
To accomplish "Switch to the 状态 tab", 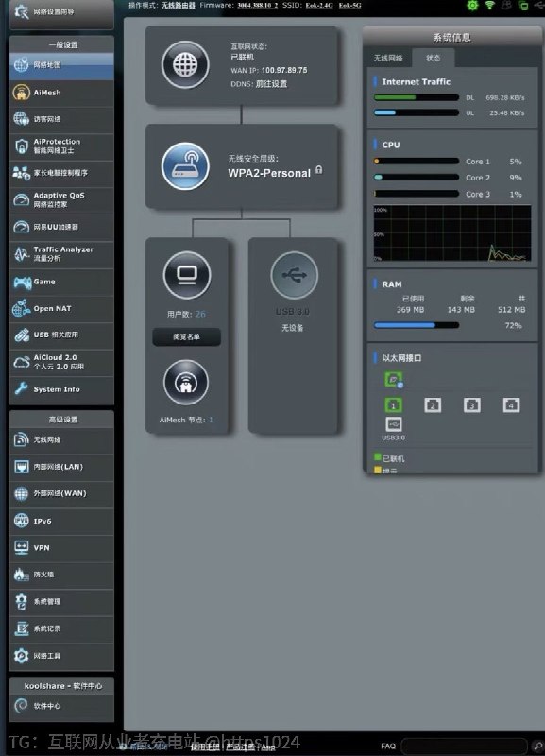I will pyautogui.click(x=433, y=58).
